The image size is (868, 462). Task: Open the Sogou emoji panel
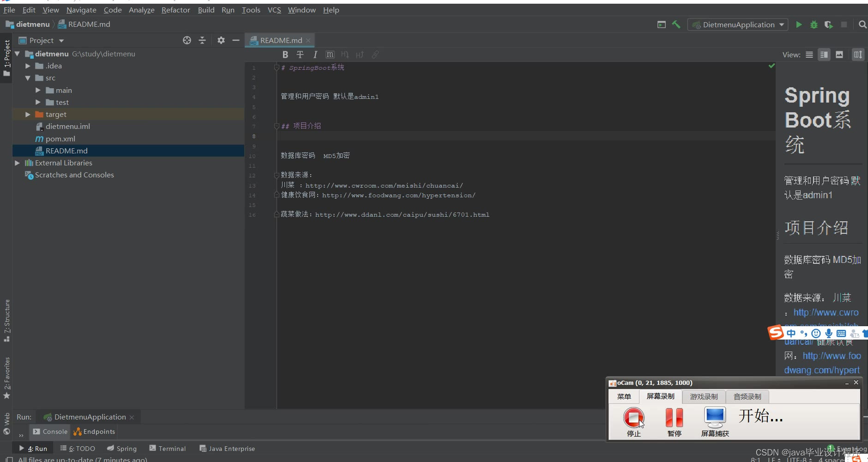[816, 333]
